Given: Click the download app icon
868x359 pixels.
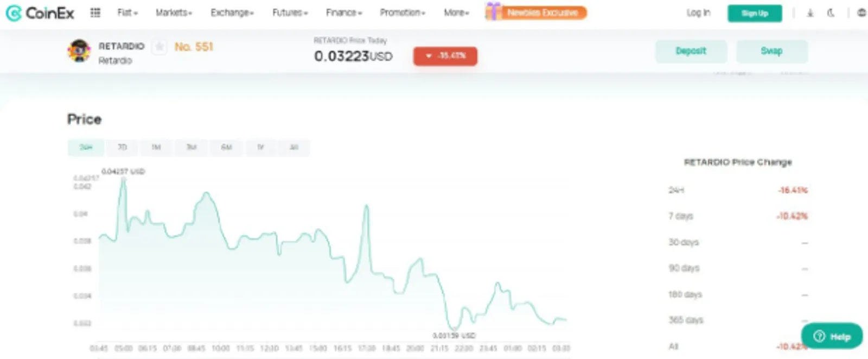Looking at the screenshot, I should coord(810,13).
